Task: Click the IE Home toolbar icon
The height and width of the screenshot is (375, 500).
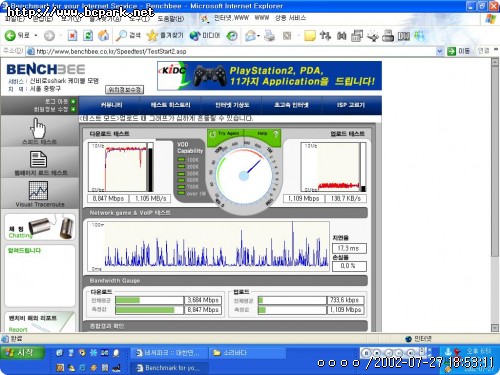Action: [104, 35]
